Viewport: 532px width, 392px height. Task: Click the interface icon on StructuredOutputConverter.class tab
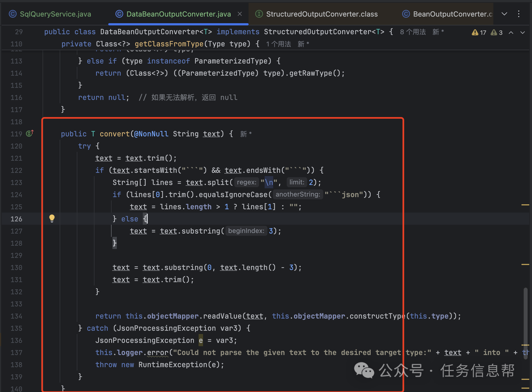[x=259, y=14]
